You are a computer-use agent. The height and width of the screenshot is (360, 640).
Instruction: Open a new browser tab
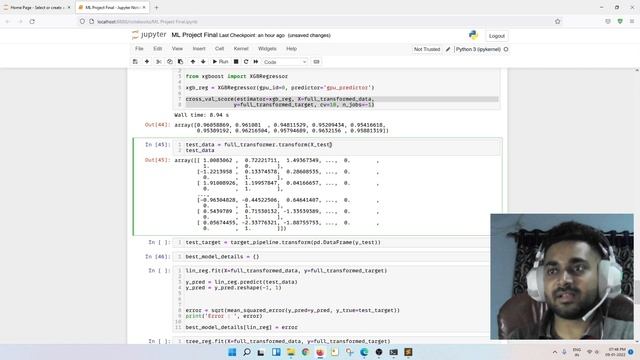(x=156, y=7)
